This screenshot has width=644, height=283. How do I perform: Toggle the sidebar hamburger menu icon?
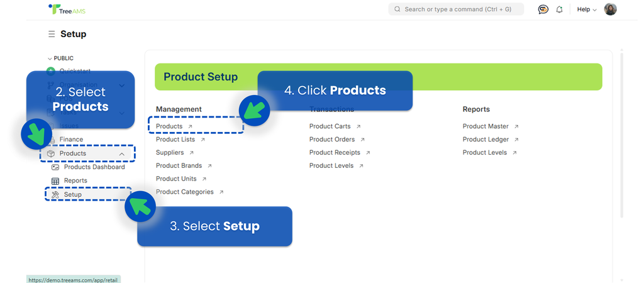click(52, 34)
